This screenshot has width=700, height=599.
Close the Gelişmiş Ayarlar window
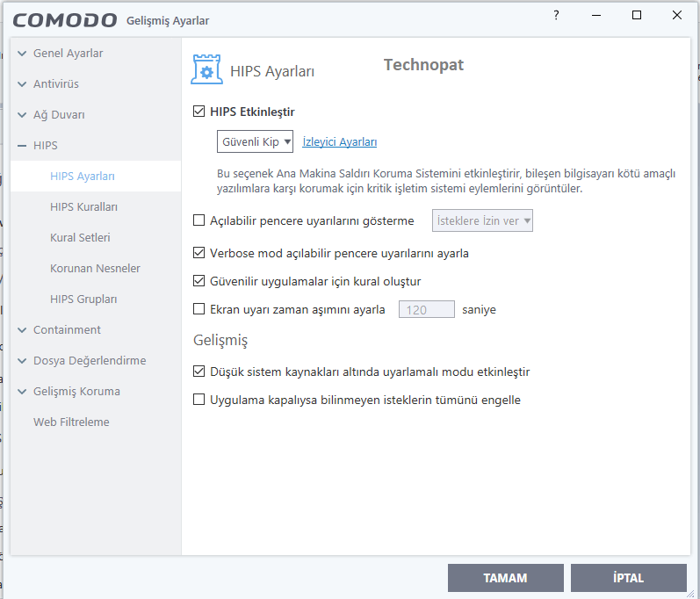677,15
